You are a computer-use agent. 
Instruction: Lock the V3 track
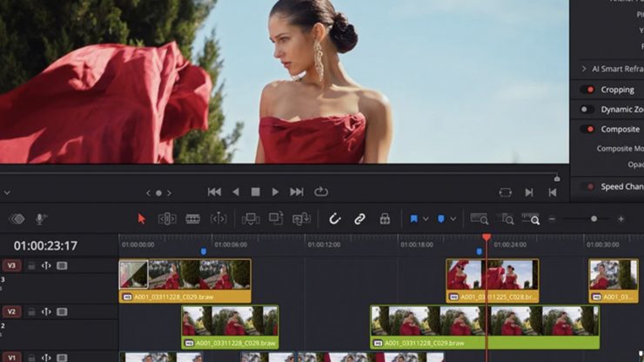click(31, 266)
